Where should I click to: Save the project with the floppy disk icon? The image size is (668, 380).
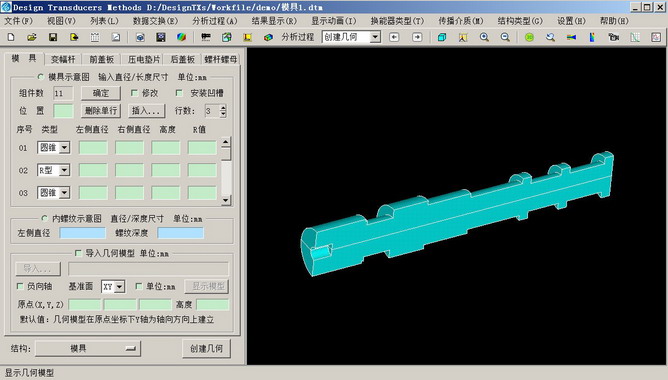[x=53, y=37]
